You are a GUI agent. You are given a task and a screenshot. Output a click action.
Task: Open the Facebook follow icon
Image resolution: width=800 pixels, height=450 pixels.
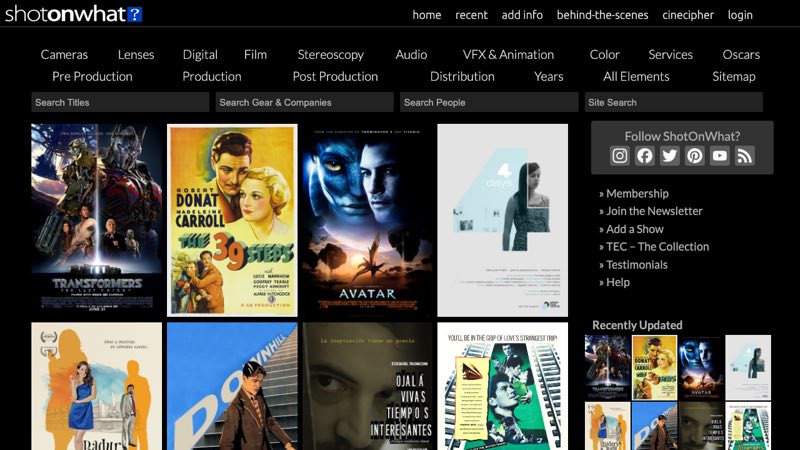click(644, 156)
